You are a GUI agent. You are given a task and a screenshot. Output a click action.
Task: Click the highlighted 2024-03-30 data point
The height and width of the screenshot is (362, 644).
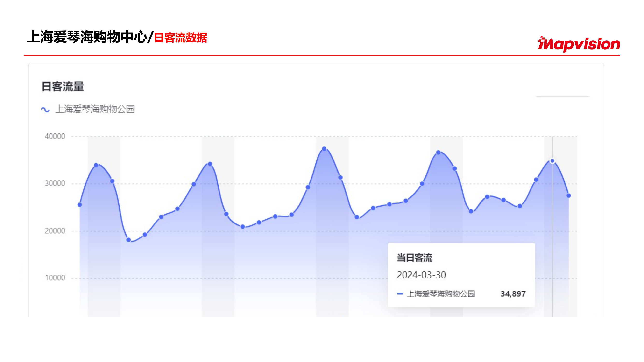pos(552,161)
